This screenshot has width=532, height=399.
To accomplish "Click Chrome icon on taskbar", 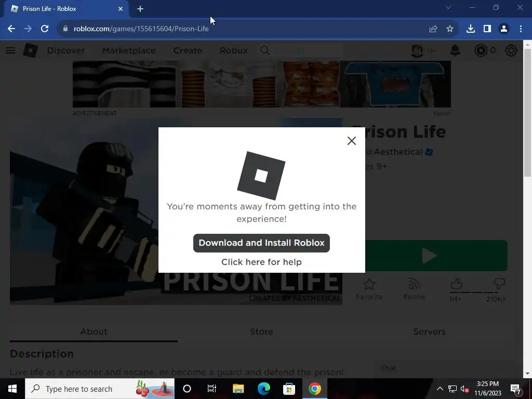I will tap(314, 389).
